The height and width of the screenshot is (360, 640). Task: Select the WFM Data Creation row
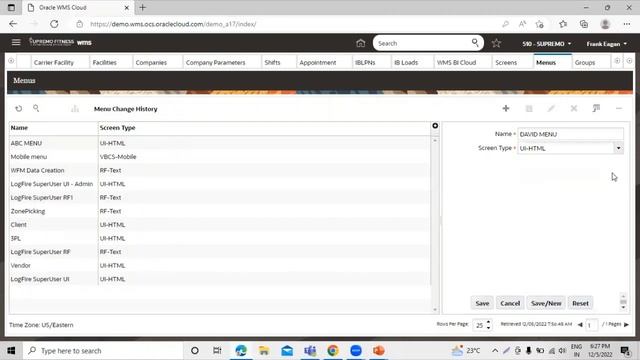220,170
